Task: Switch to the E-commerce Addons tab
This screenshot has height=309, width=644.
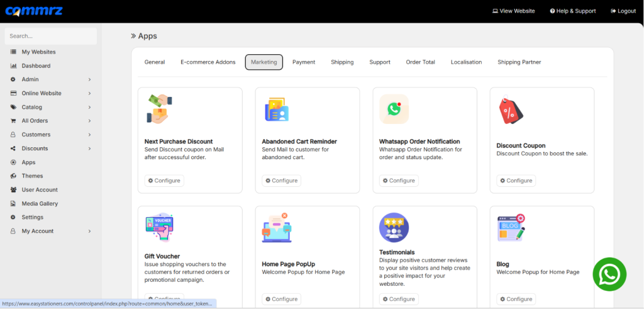Action: click(x=208, y=62)
